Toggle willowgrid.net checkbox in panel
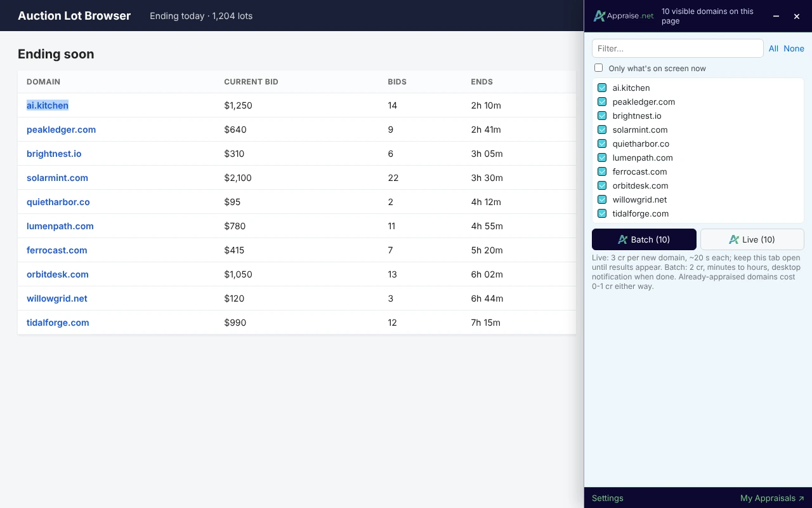The width and height of the screenshot is (812, 508). (x=602, y=199)
